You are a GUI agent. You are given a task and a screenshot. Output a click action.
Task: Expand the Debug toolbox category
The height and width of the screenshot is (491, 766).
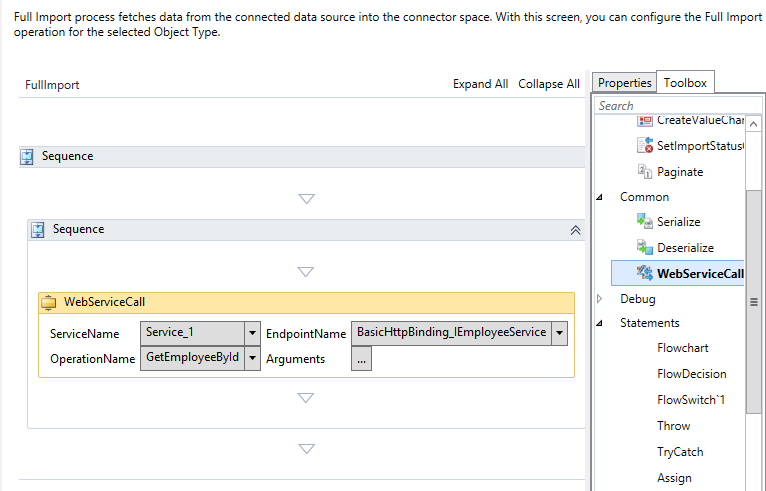pos(600,299)
